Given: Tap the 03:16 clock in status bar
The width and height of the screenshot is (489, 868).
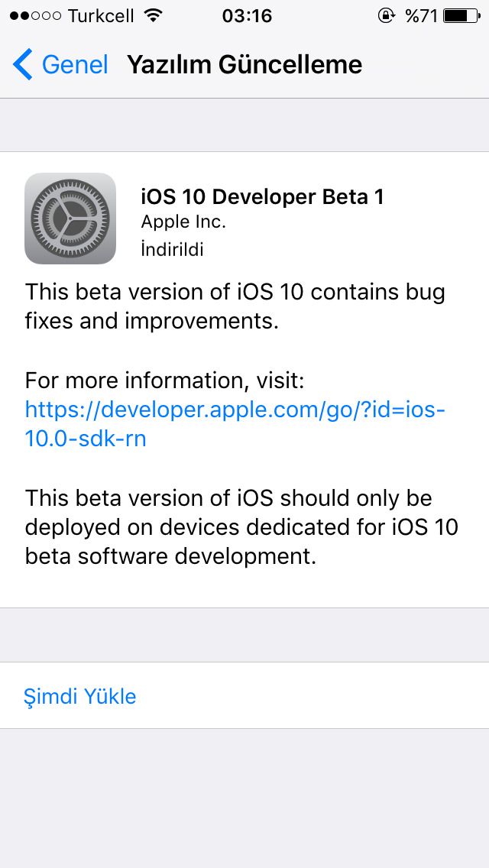Looking at the screenshot, I should 247,15.
